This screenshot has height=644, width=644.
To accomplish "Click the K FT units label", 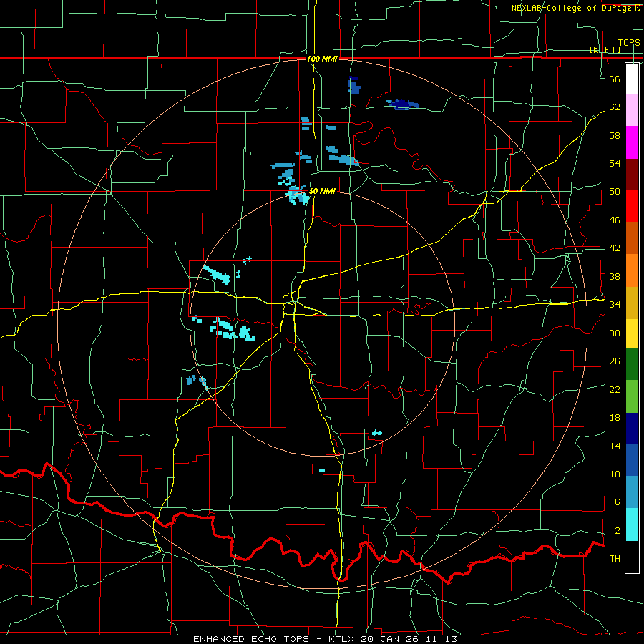I will point(605,50).
